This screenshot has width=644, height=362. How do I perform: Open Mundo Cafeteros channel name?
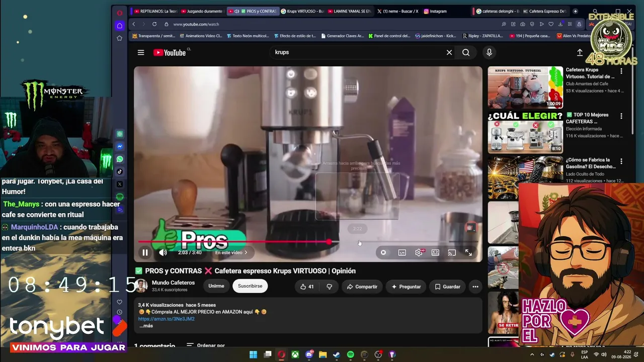pyautogui.click(x=173, y=283)
